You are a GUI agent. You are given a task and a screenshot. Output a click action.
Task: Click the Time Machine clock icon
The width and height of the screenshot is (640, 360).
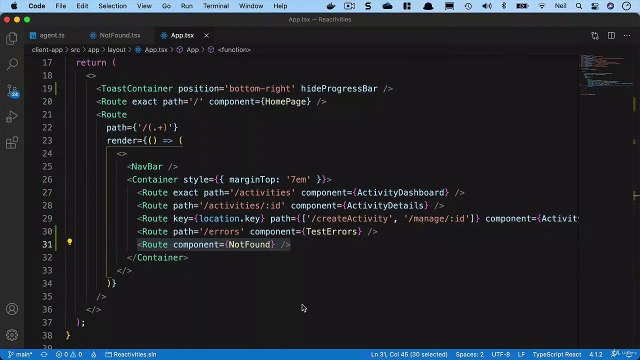(468, 6)
